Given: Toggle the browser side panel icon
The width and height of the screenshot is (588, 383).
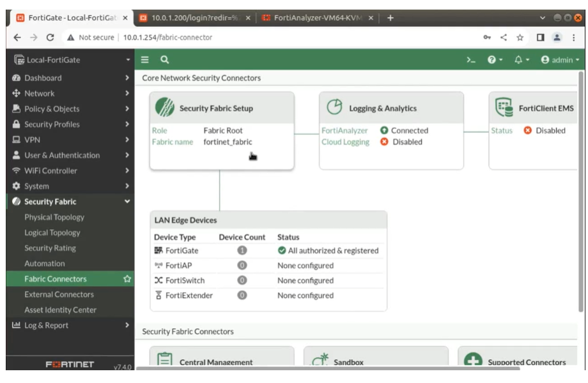Looking at the screenshot, I should (x=540, y=38).
